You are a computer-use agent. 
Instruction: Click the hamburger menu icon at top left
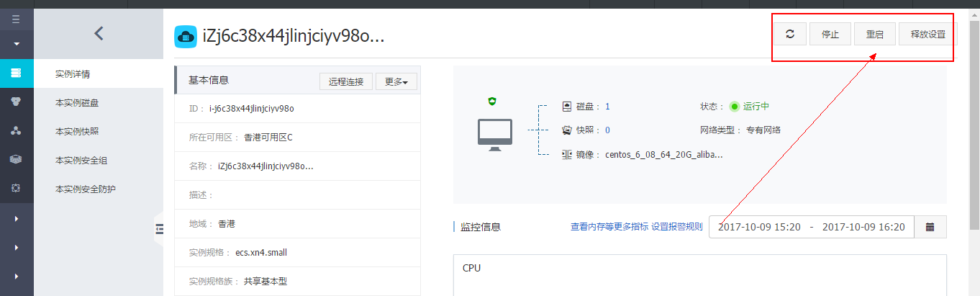(16, 19)
